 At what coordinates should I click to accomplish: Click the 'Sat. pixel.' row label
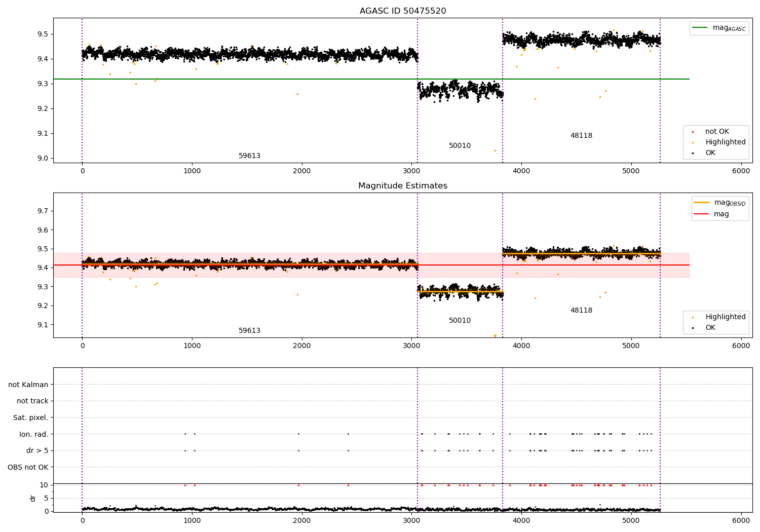click(x=31, y=418)
